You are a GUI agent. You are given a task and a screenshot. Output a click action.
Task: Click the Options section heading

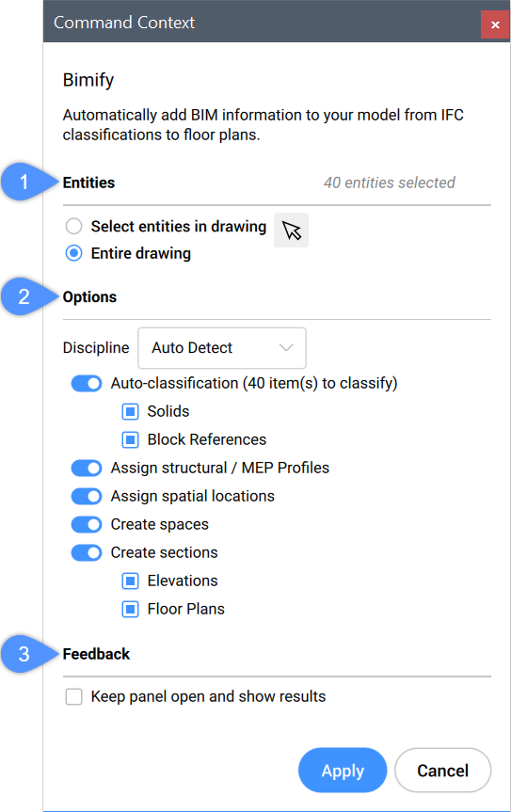[x=89, y=297]
